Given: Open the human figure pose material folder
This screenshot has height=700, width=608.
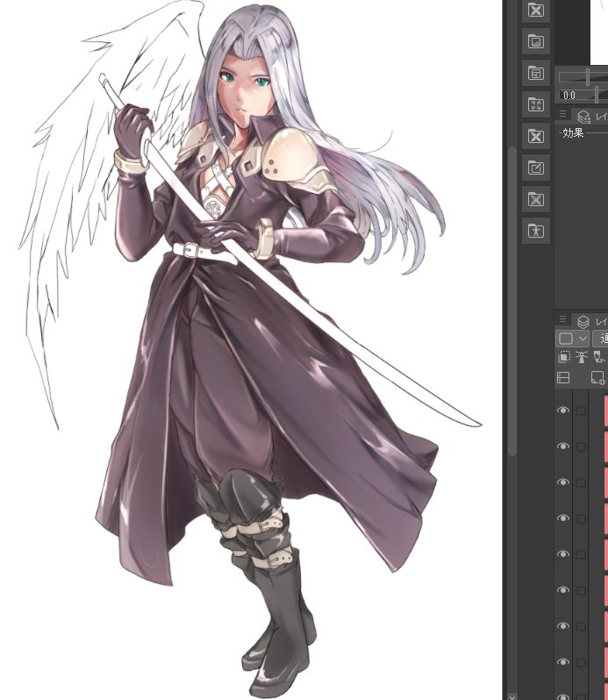Looking at the screenshot, I should tap(536, 231).
